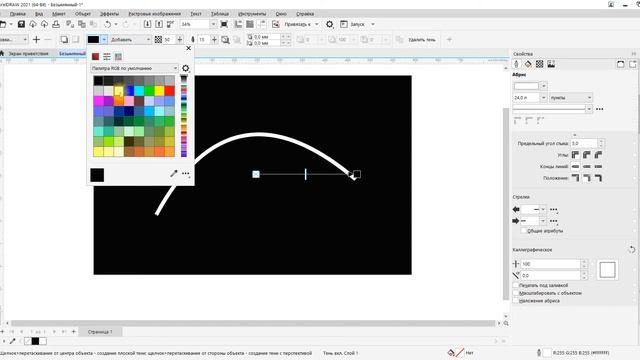The image size is (640, 360).
Task: Click the calligraphic stretch field showing 100
Action: coord(551,264)
